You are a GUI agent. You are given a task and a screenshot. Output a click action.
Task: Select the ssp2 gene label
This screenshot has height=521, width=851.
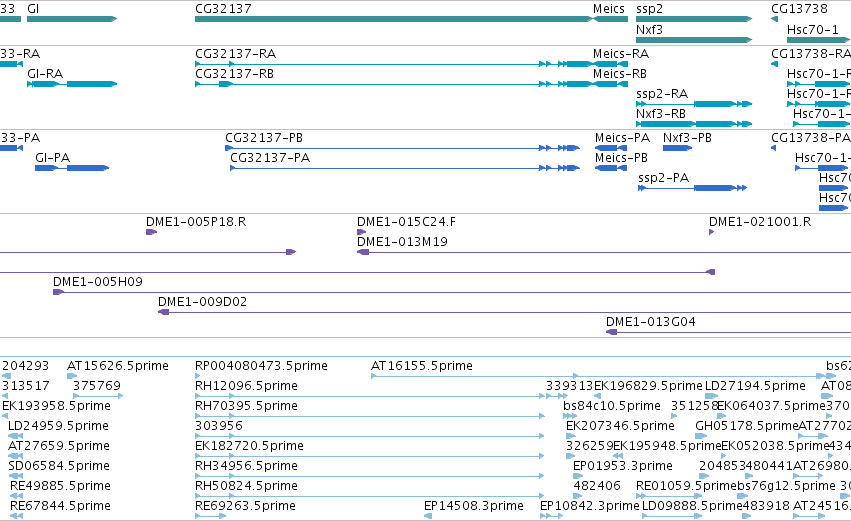[x=649, y=9]
